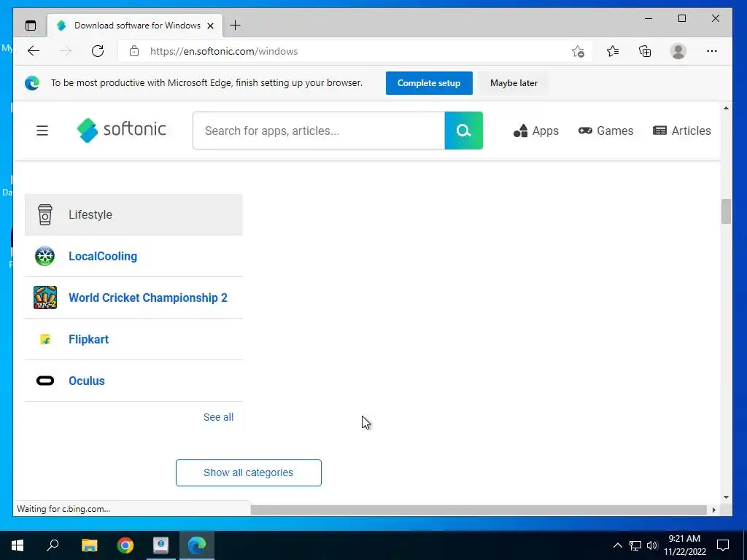Viewport: 747px width, 560px height.
Task: Click the horizontal scrollbar right arrow
Action: coord(713,510)
